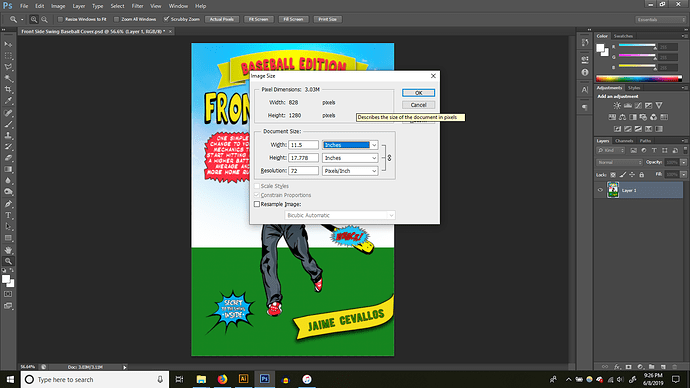
Task: Select the Type tool
Action: [x=8, y=215]
